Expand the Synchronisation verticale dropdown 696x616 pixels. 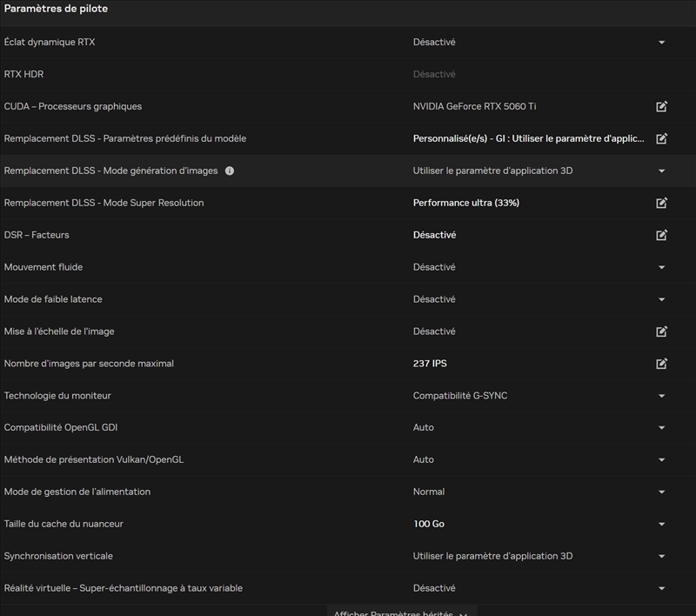click(661, 557)
